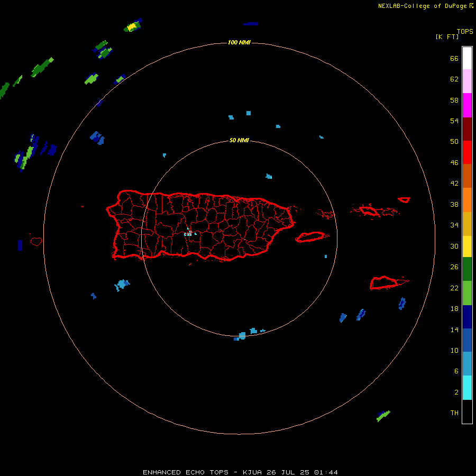Click legend value 6
This screenshot has width=476, height=476.
[x=456, y=371]
